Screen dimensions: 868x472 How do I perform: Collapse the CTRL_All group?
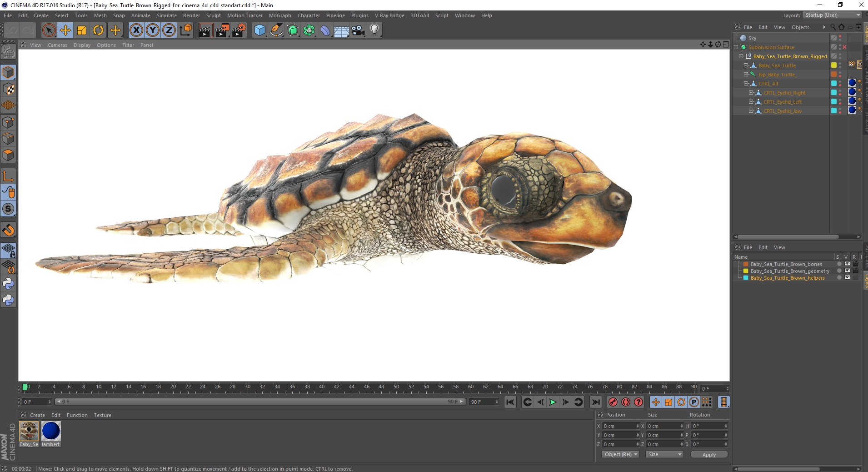pos(746,84)
